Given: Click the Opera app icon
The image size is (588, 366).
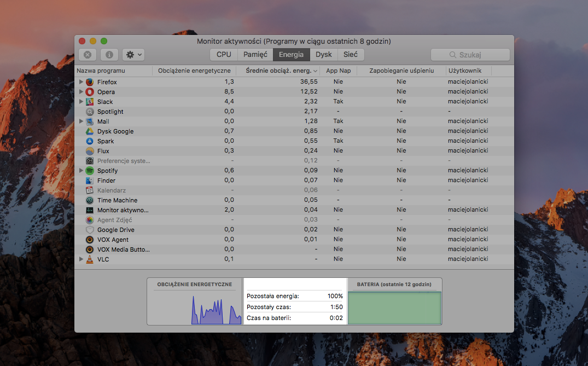Looking at the screenshot, I should click(x=90, y=92).
